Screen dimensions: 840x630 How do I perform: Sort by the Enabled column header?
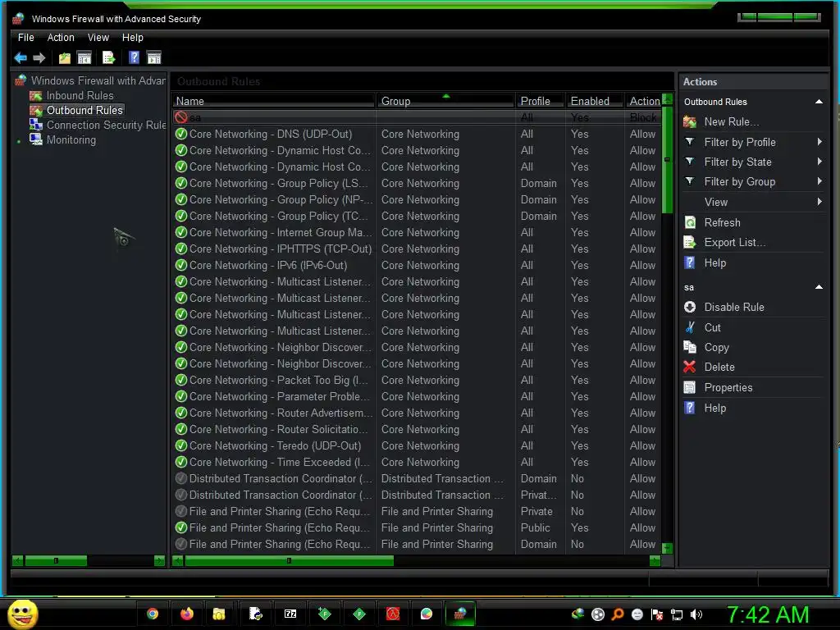[595, 101]
